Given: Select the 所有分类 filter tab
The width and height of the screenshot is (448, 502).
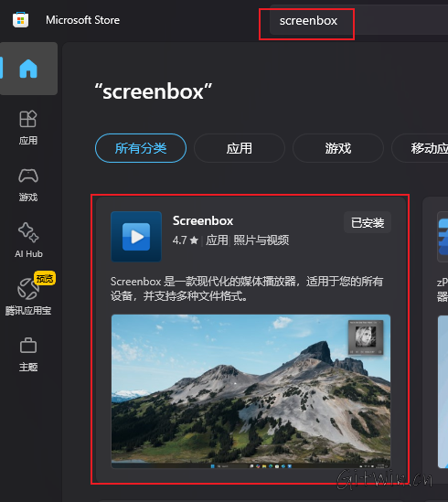Looking at the screenshot, I should point(141,148).
